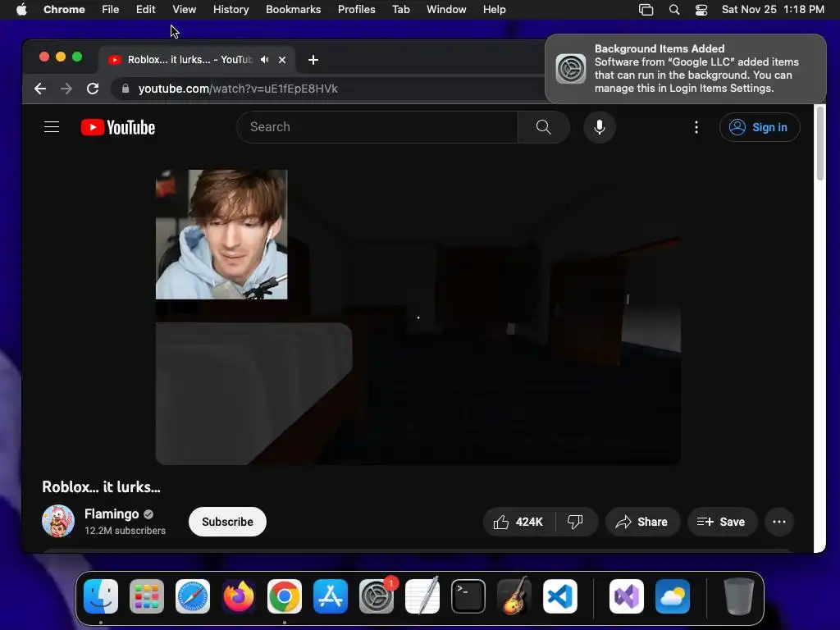
Task: Mute the tab using speaker icon
Action: 265,59
